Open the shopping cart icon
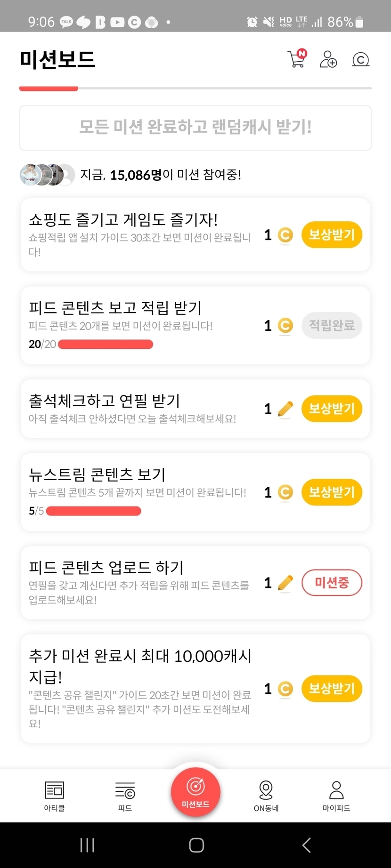 point(297,59)
